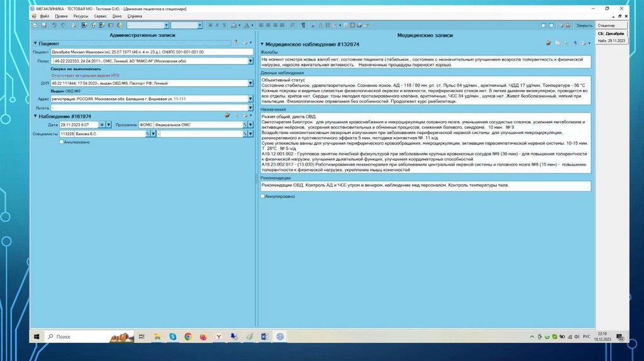Viewport: 644px width, 361px height.
Task: Click the print icon in Пациент header
Action: coord(246,43)
